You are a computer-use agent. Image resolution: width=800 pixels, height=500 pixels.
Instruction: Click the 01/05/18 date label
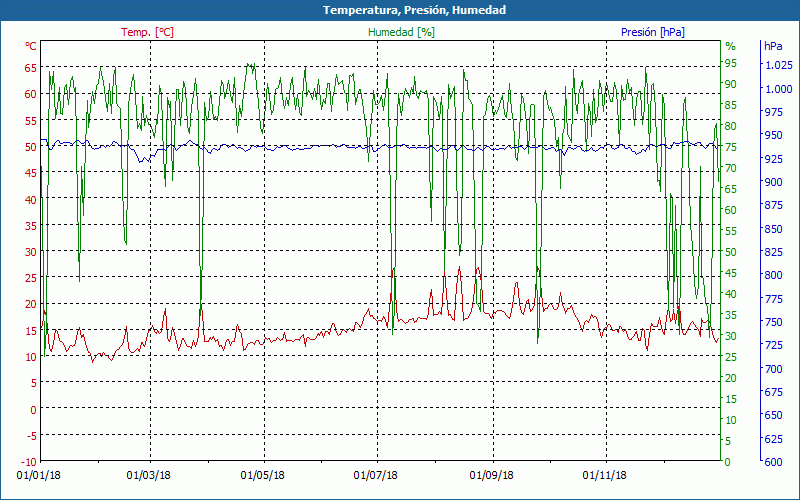tap(262, 476)
